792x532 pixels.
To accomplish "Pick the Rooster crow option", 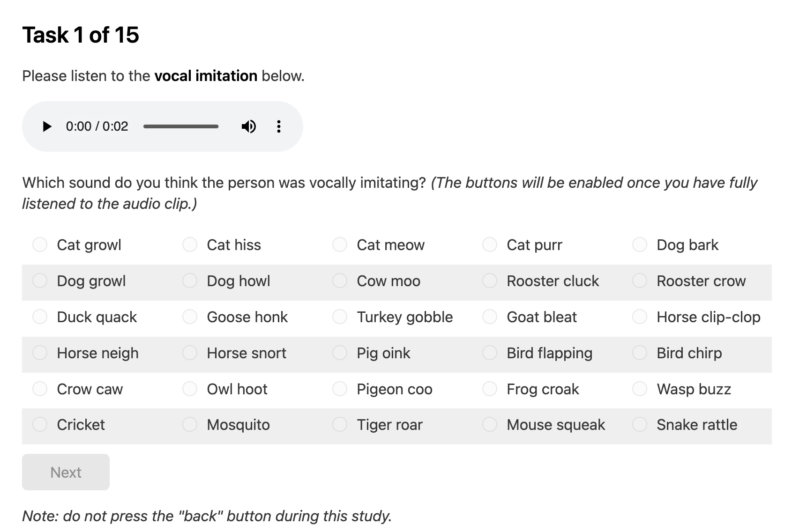I will 640,281.
